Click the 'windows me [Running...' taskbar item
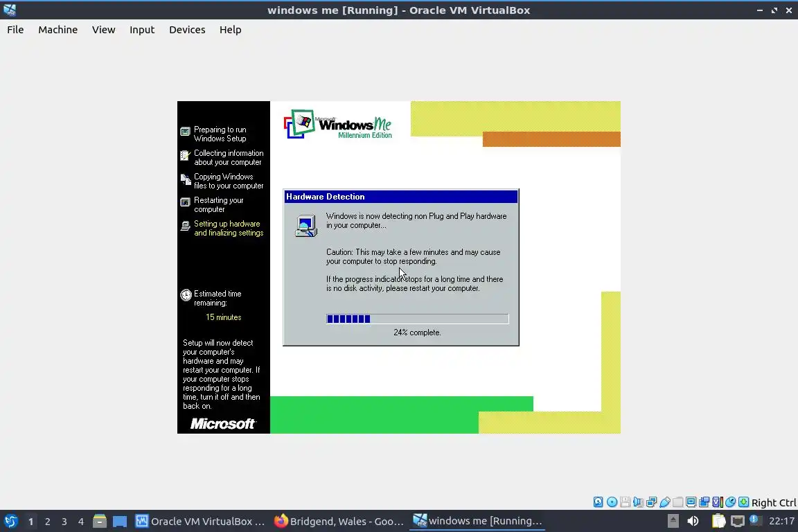Image resolution: width=798 pixels, height=532 pixels. tap(477, 521)
